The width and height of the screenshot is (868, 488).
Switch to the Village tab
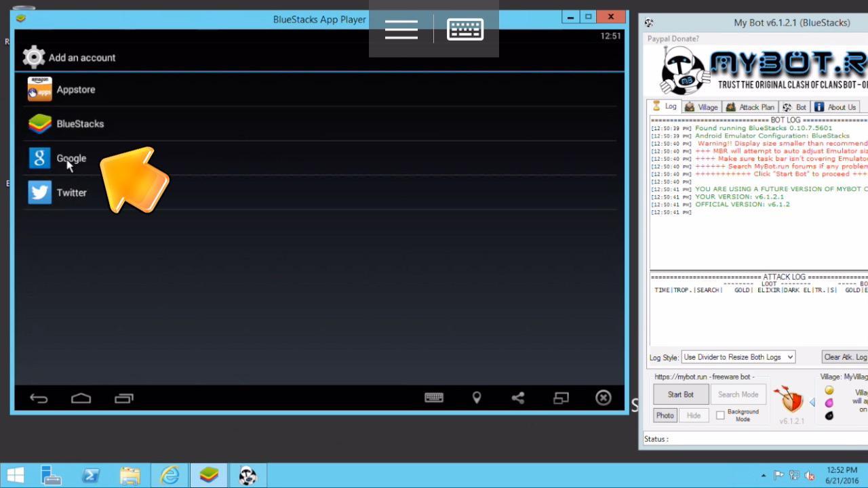tap(701, 107)
